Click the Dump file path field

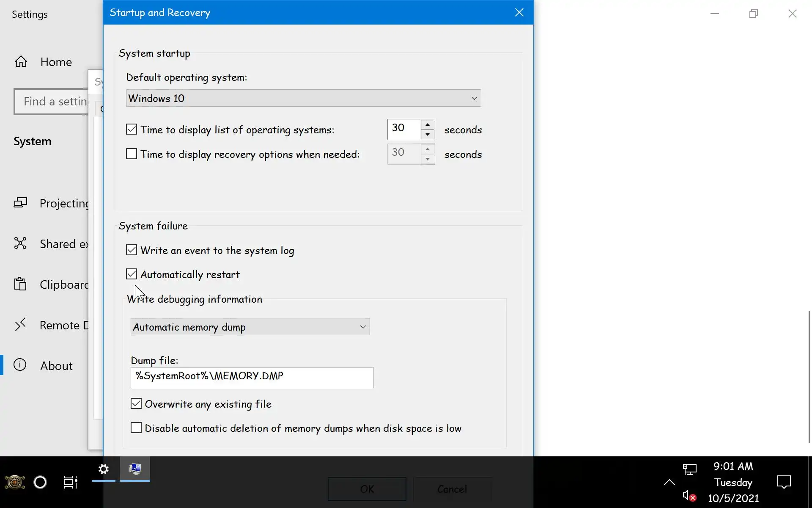click(x=252, y=377)
